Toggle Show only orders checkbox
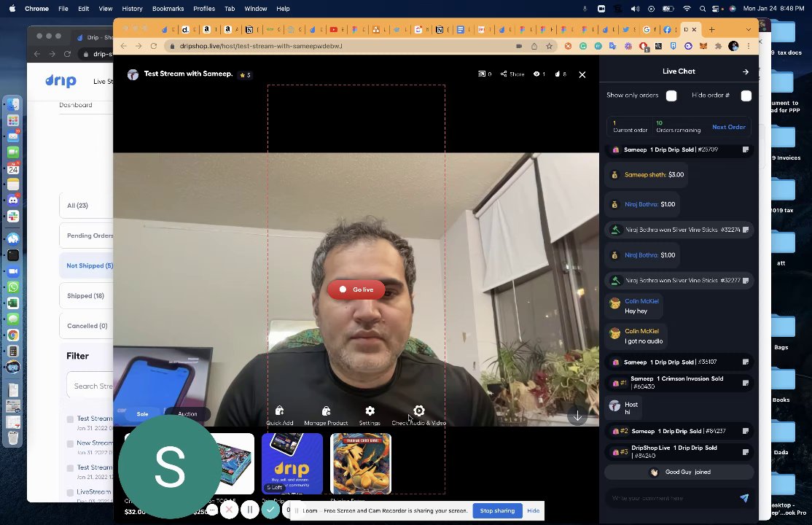Viewport: 812px width, 525px height. (x=671, y=96)
